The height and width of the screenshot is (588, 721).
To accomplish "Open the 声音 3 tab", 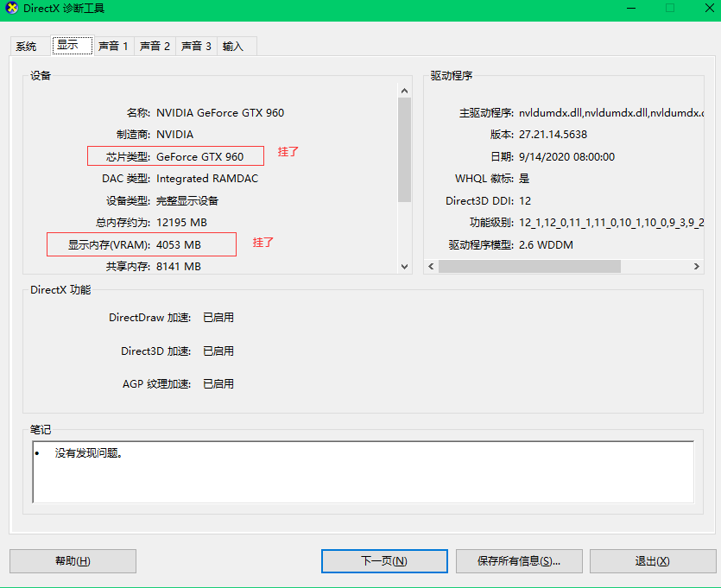I will click(x=196, y=47).
